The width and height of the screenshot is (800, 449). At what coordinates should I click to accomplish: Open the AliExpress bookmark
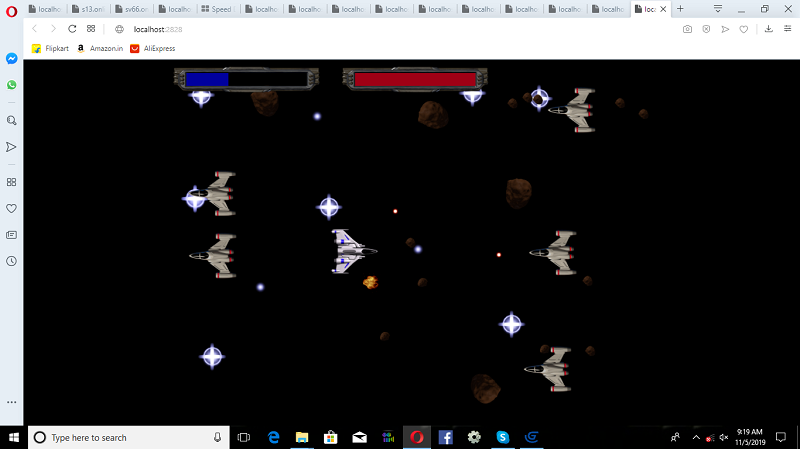153,48
